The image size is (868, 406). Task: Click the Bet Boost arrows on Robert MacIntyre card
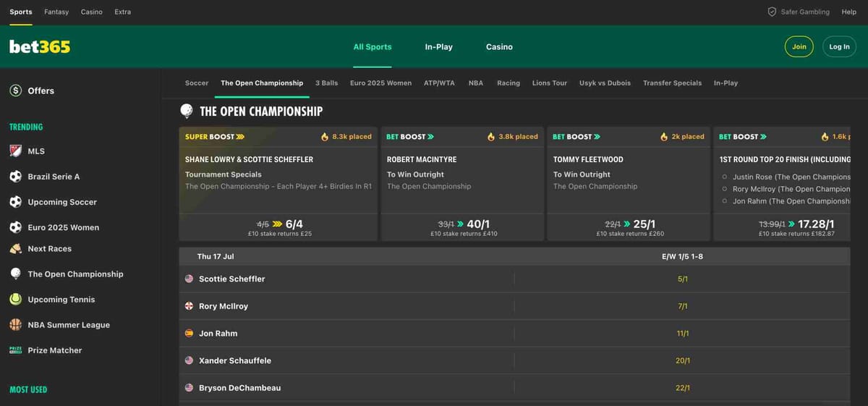(x=431, y=137)
